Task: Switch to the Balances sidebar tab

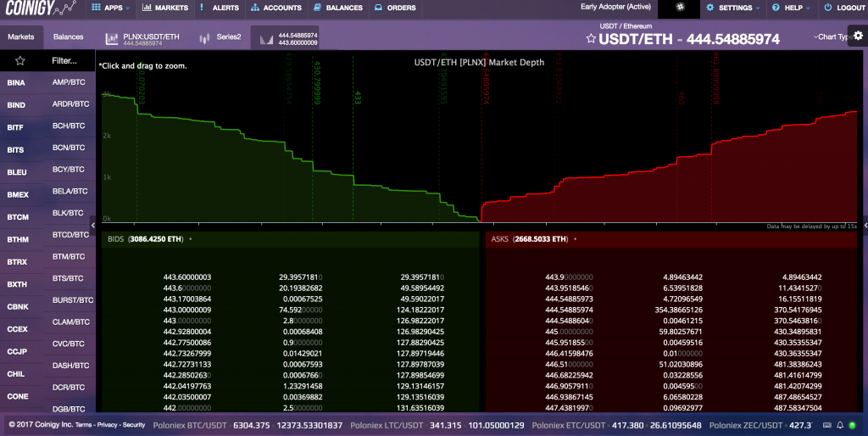Action: pos(68,36)
